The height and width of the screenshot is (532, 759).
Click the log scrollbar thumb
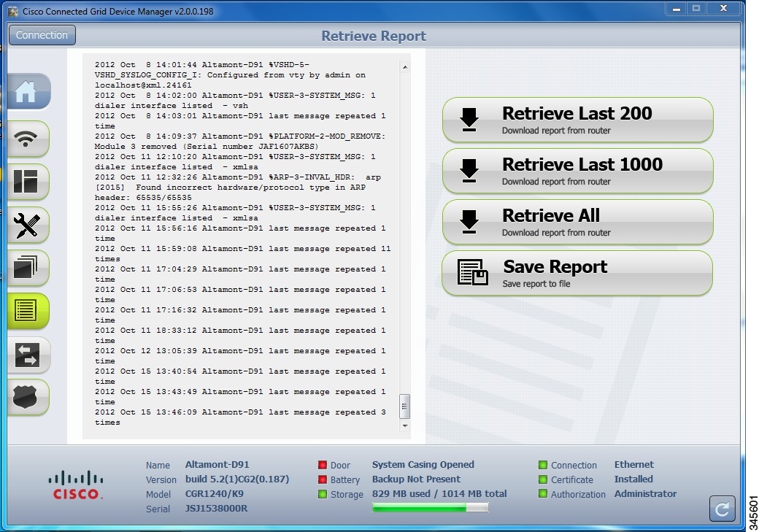coord(404,406)
